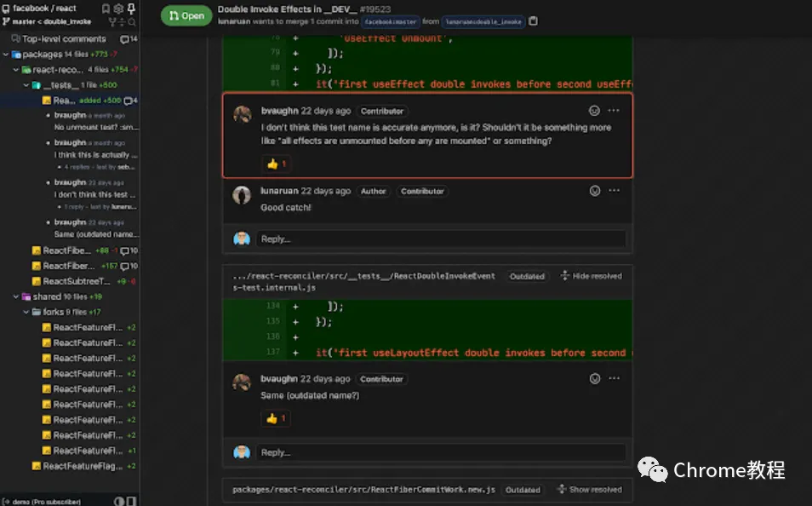Open sidebar settings gear icon
This screenshot has width=812, height=506.
click(118, 9)
